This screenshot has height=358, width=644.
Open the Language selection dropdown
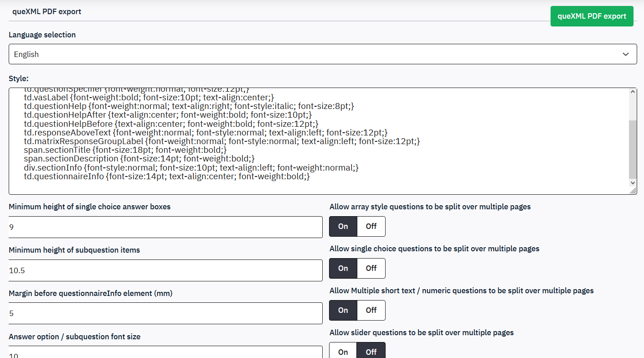(322, 54)
